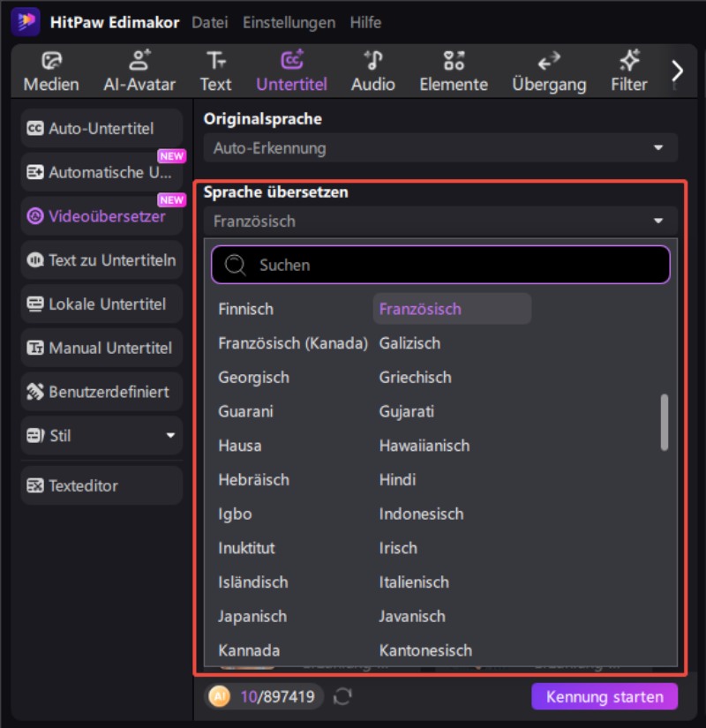This screenshot has width=706, height=728.
Task: Expand the toolbar with the right arrow
Action: click(x=677, y=70)
